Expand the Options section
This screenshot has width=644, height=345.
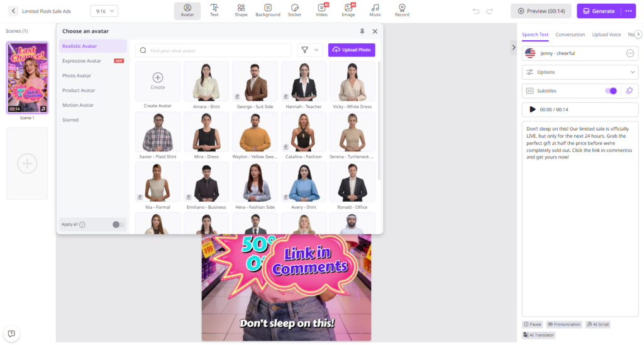[x=580, y=72]
